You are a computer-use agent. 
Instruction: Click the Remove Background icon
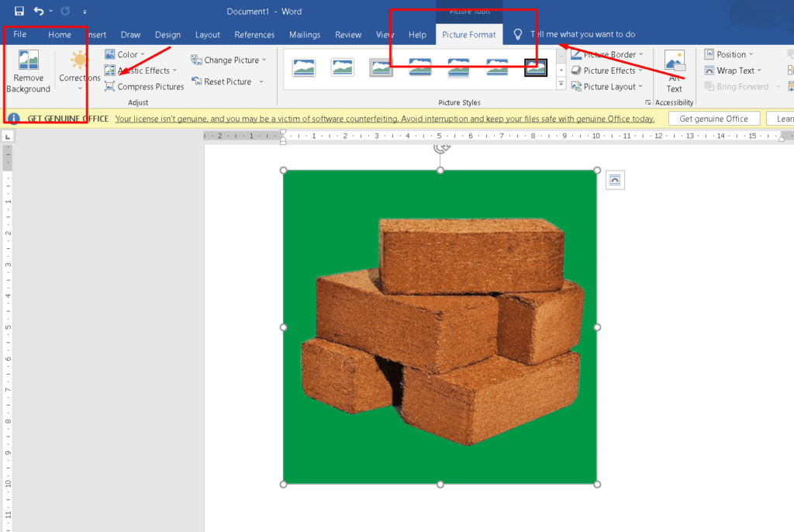(x=29, y=60)
